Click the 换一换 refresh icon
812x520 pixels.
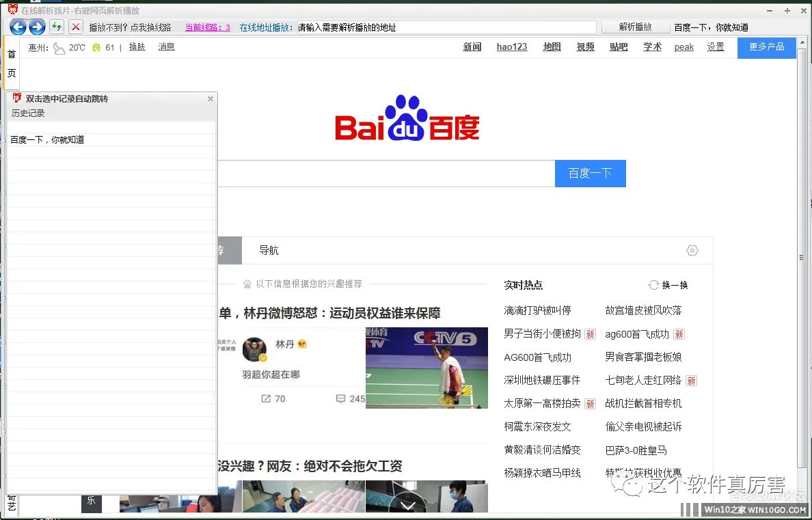(x=653, y=286)
